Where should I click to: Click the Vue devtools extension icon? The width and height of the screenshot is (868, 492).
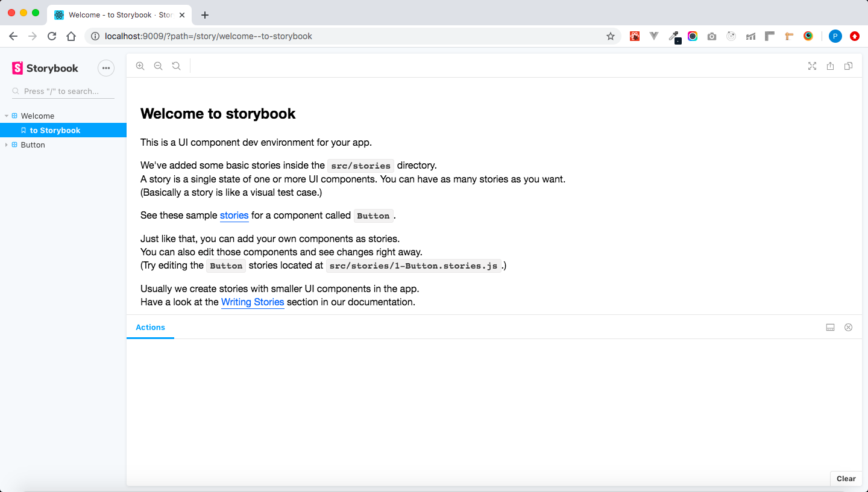tap(654, 36)
